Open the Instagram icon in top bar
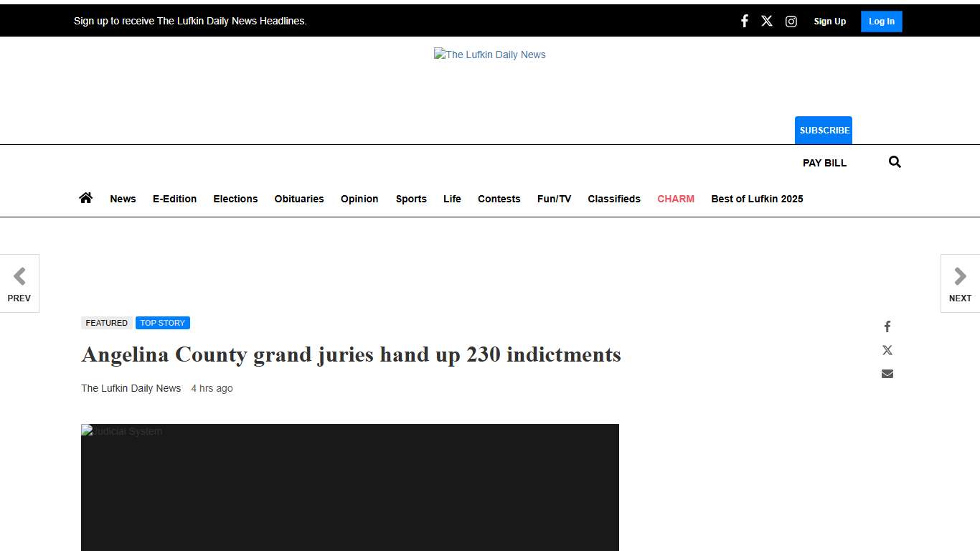The width and height of the screenshot is (980, 551). (x=791, y=21)
